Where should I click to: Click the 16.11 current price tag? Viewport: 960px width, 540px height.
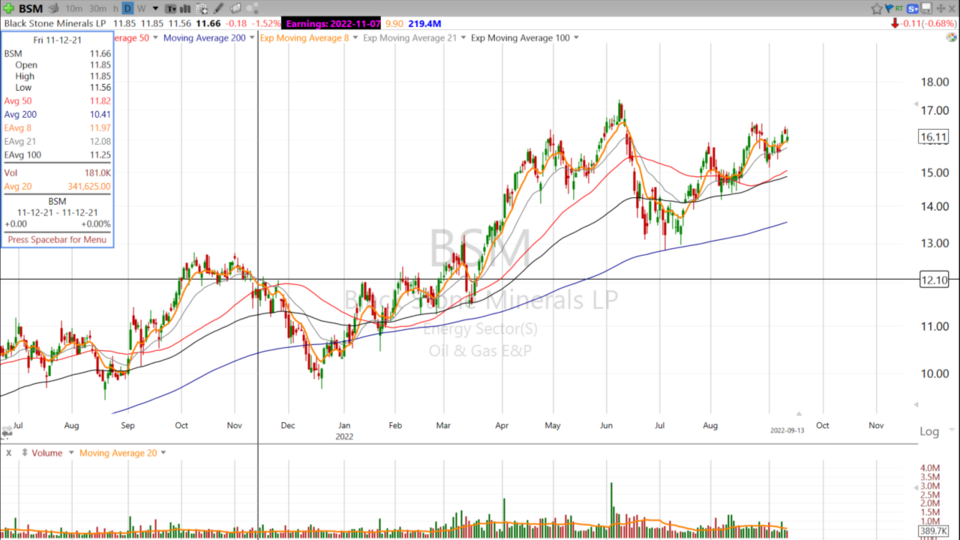point(934,137)
